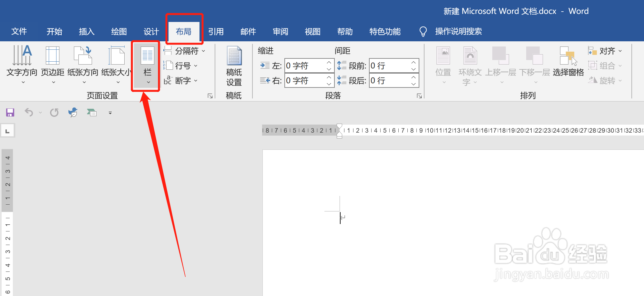Click in the document page at cursor
The height and width of the screenshot is (296, 644).
point(340,218)
